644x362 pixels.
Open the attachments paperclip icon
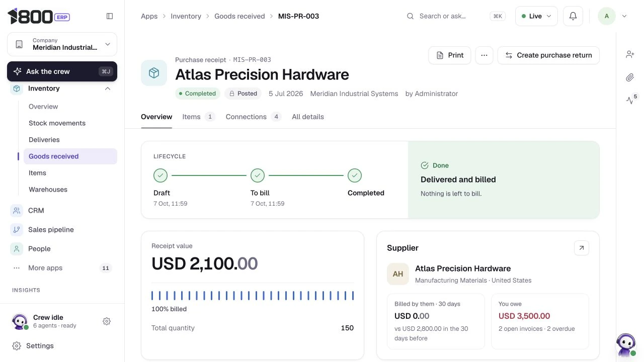point(630,77)
